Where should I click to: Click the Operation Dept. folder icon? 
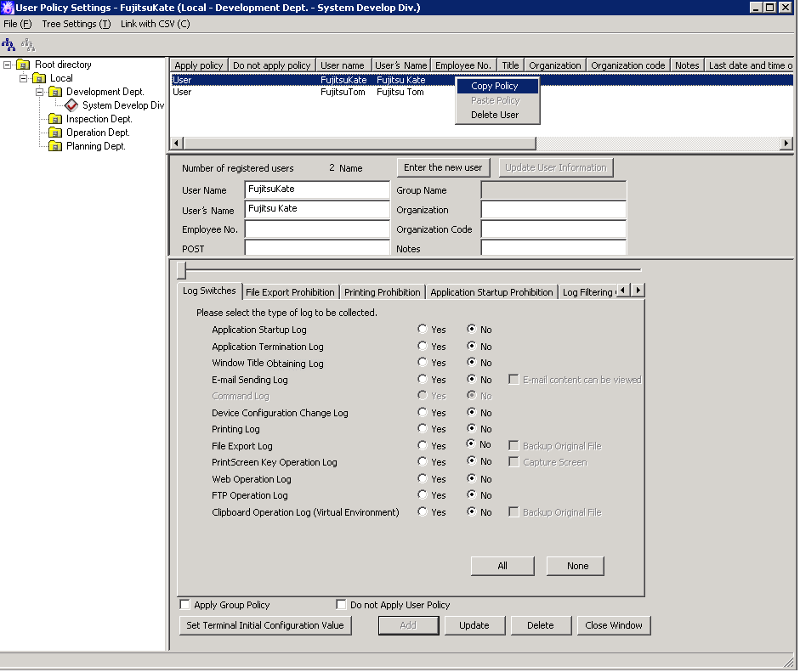[x=55, y=133]
